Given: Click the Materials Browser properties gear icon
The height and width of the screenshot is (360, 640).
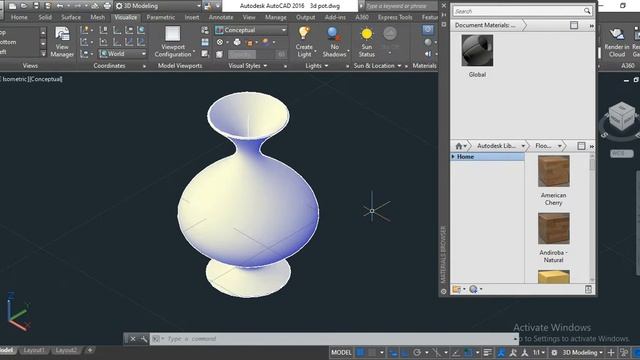Looking at the screenshot, I should point(444,291).
